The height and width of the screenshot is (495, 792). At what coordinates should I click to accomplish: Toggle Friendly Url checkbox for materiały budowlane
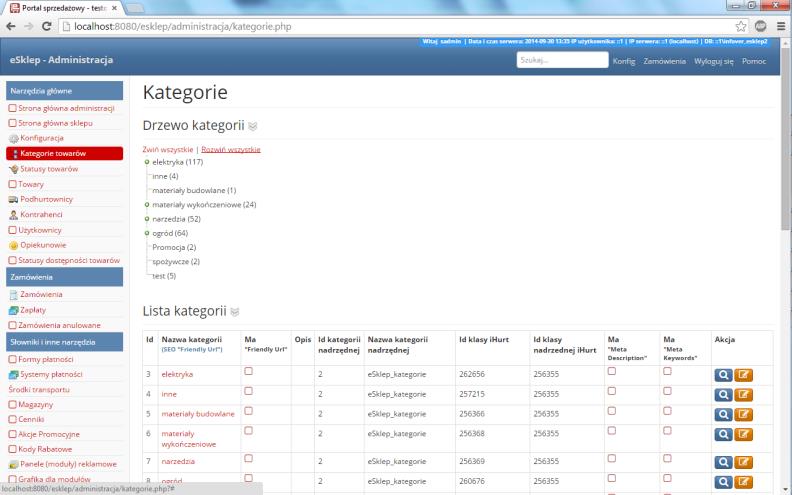tap(249, 411)
